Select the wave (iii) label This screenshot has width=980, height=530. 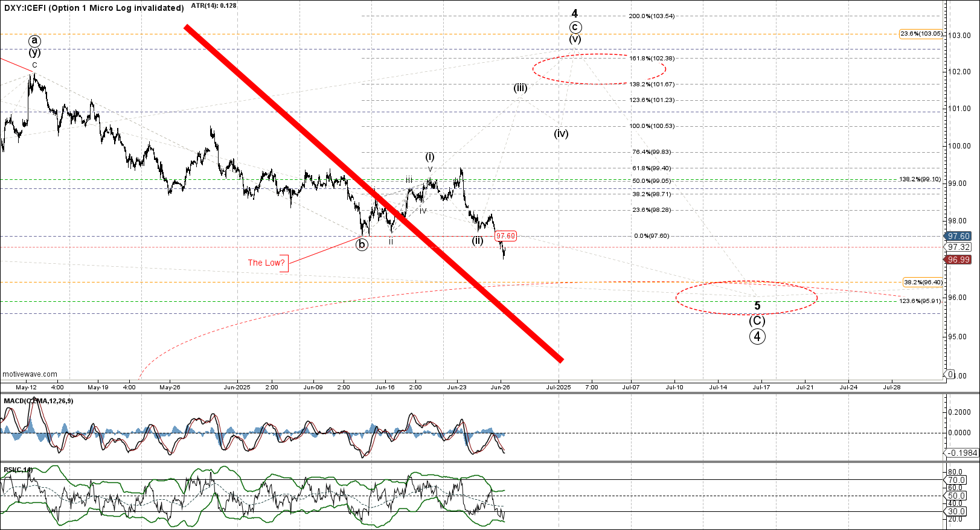point(520,88)
